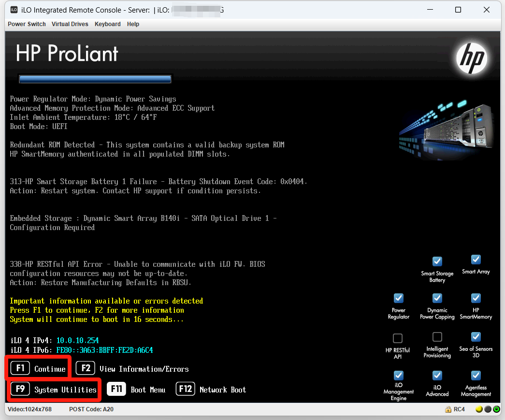
Task: Select the F12 Network Boot key icon
Action: [x=185, y=390]
